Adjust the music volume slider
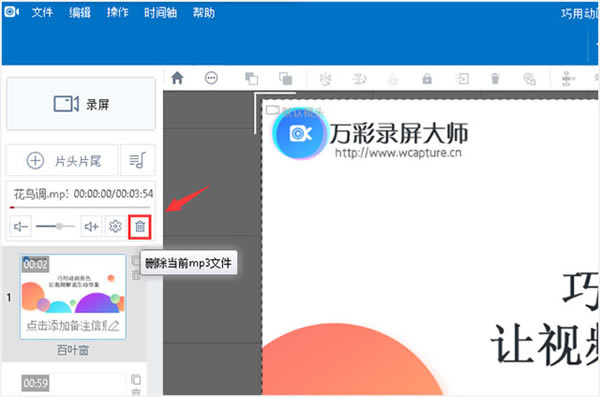 coord(55,226)
